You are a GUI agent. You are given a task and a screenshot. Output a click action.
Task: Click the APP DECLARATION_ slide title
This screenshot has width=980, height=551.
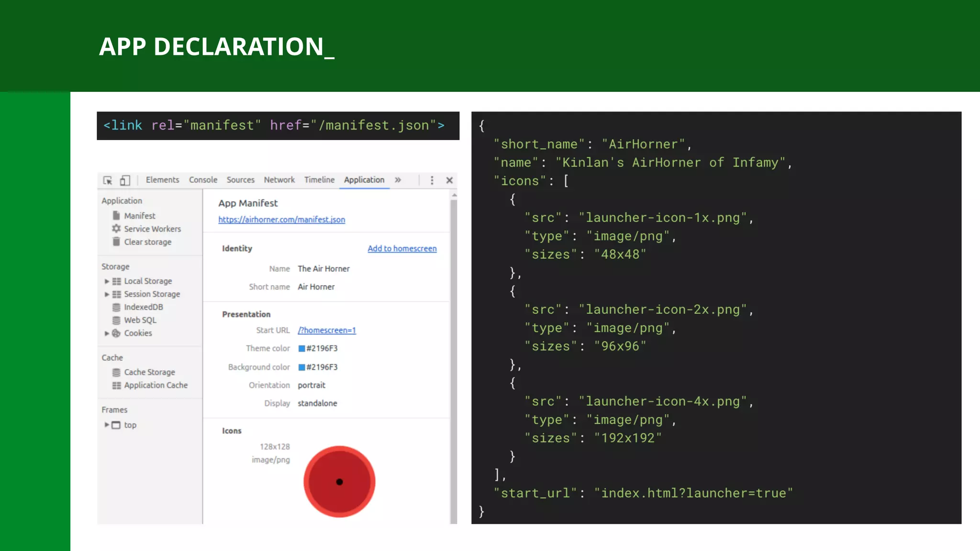[217, 47]
